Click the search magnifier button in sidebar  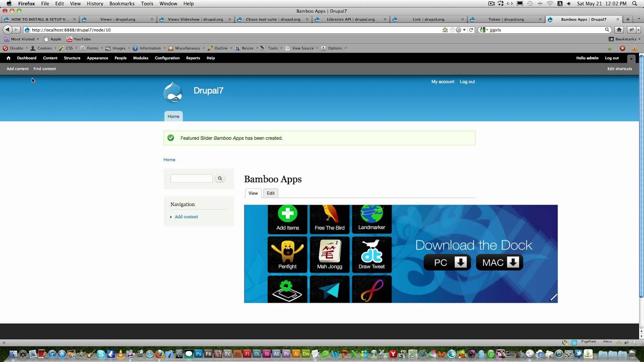pos(220,178)
